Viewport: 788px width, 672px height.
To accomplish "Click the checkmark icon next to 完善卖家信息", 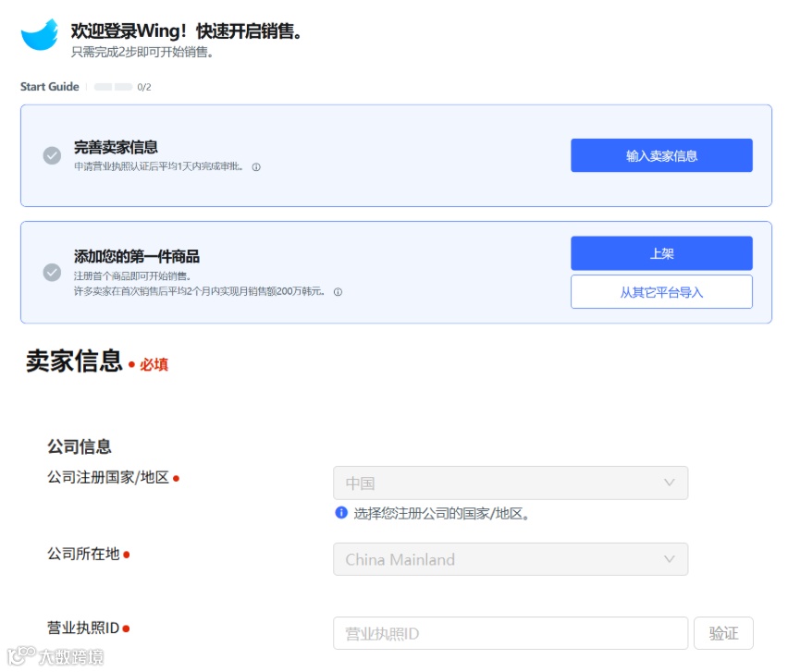I will [52, 155].
